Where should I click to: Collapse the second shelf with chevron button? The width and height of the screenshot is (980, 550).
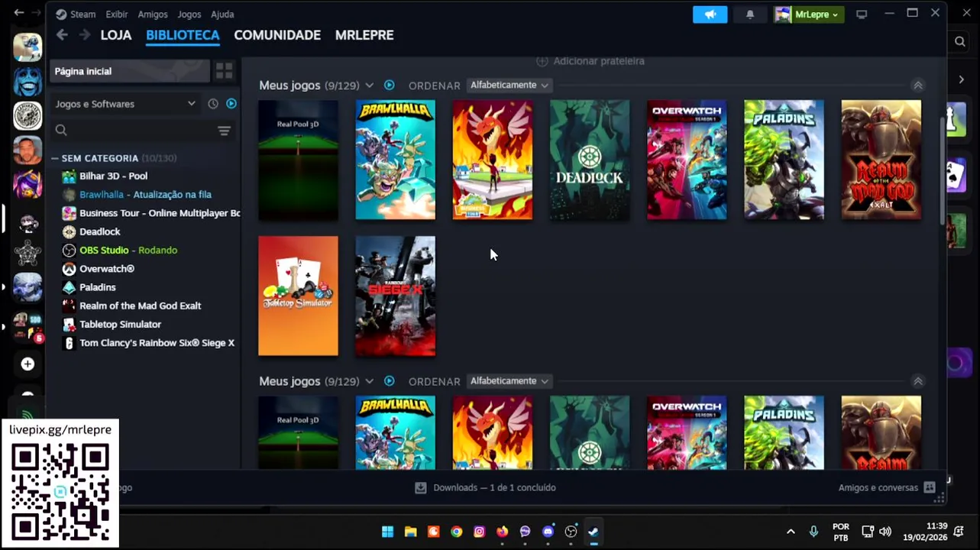coord(918,381)
